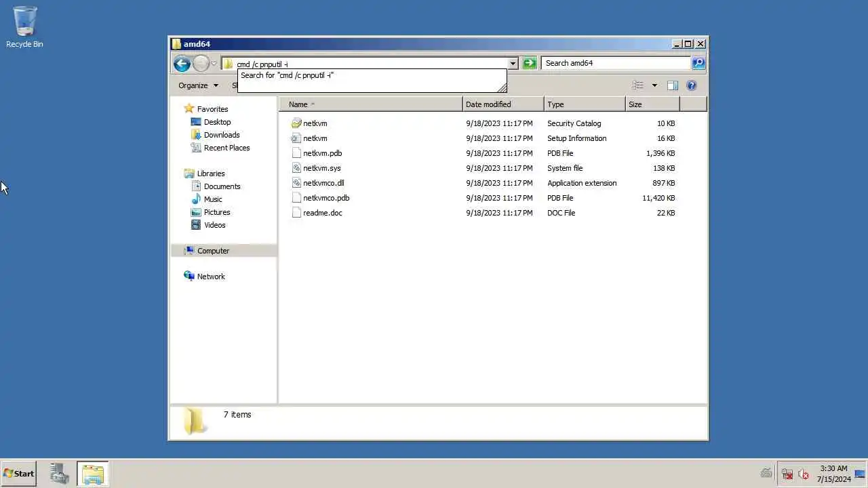Sort by the Name column header
868x488 pixels.
click(370, 104)
